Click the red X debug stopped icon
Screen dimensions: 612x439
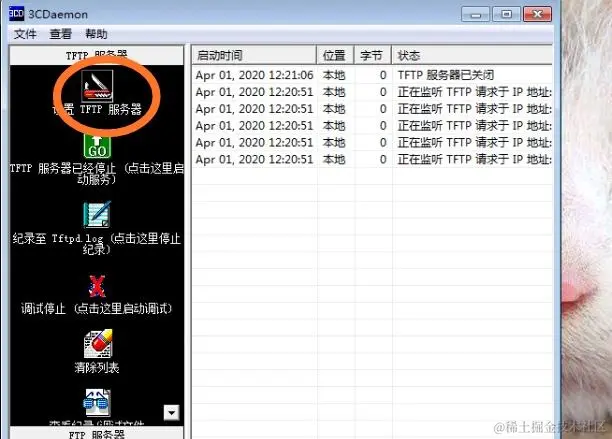[x=97, y=286]
